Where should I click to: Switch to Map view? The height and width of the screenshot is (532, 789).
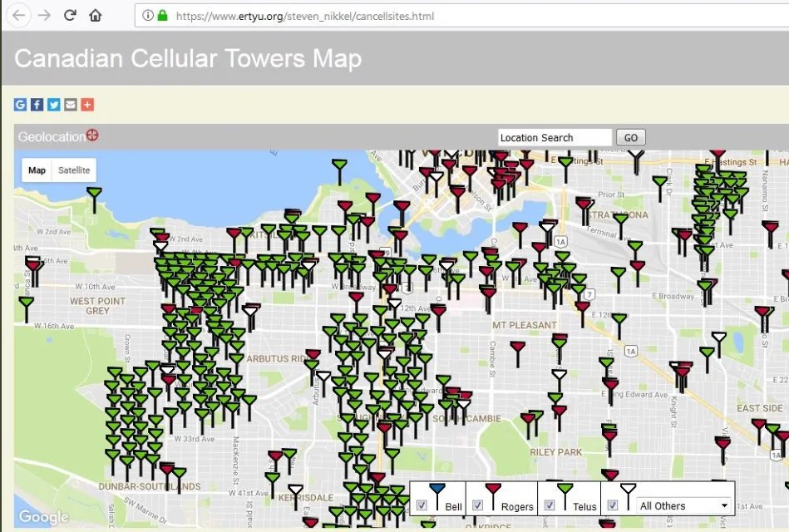(37, 170)
